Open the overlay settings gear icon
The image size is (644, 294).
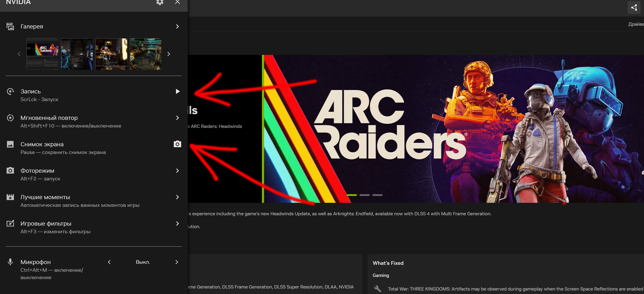pos(160,2)
